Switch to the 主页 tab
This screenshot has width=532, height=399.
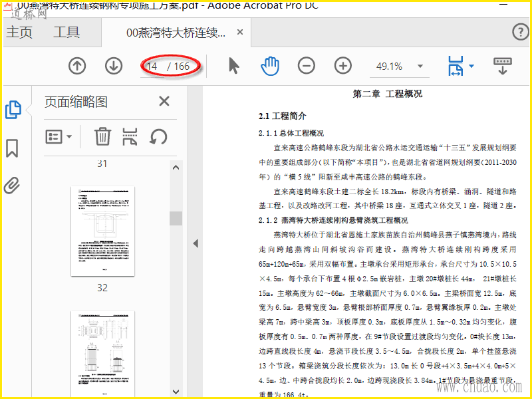click(19, 32)
